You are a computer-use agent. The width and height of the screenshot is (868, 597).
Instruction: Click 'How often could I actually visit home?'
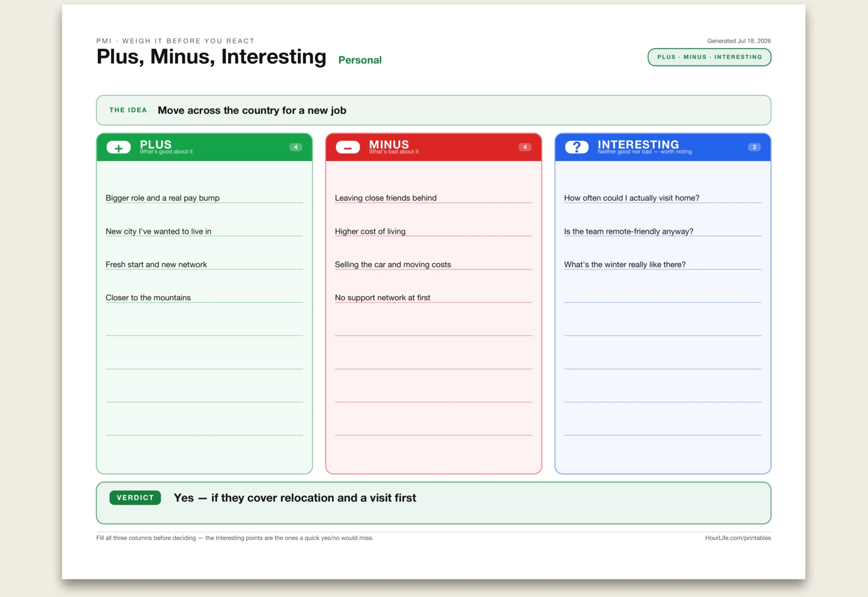click(631, 198)
